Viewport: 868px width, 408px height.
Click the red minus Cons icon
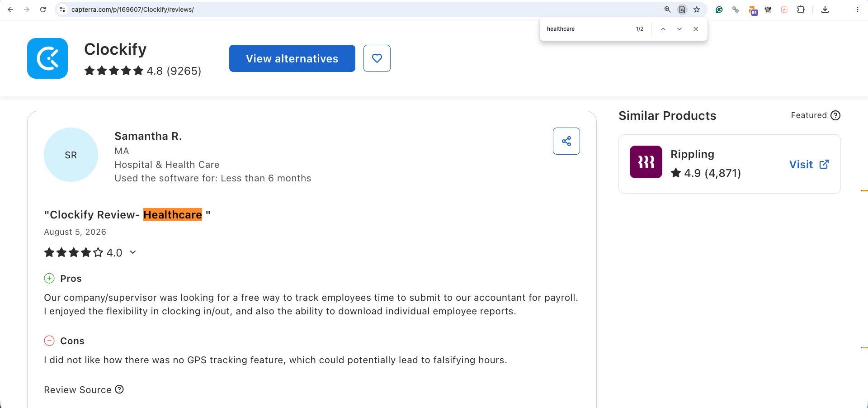coord(49,341)
